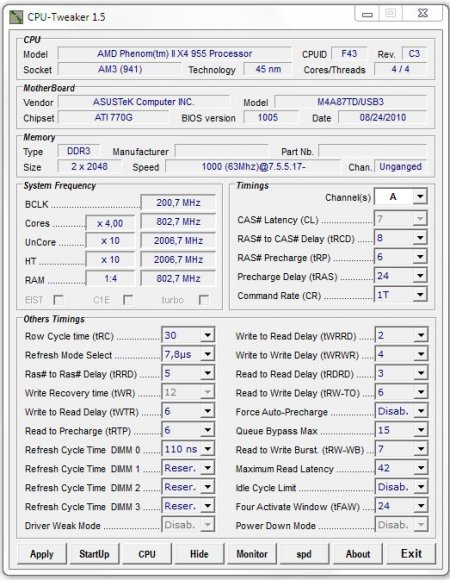Toggle the C1E checkbox
The height and width of the screenshot is (580, 450).
(x=128, y=300)
